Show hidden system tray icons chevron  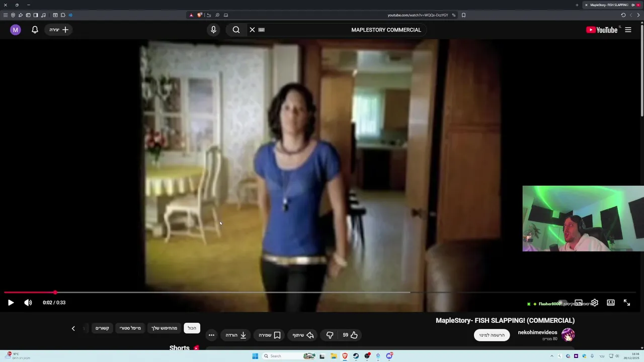point(552,356)
